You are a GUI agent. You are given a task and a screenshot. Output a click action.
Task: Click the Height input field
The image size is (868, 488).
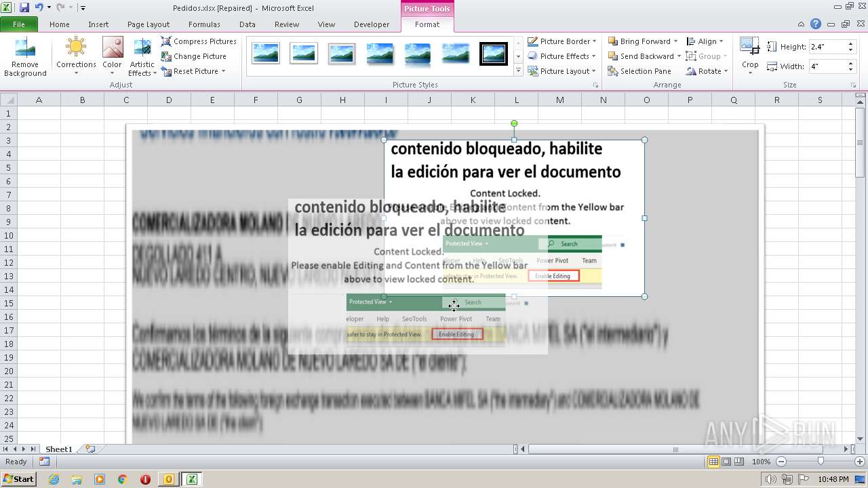click(x=827, y=47)
